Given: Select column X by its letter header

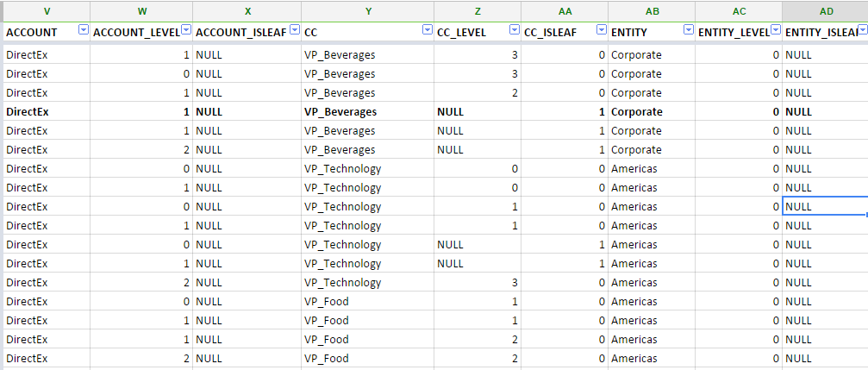Looking at the screenshot, I should tap(247, 11).
